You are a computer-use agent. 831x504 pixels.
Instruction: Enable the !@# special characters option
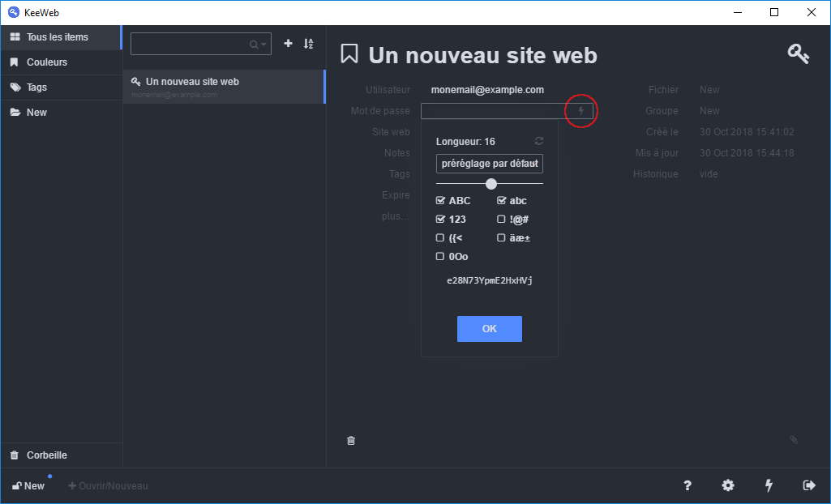tap(500, 219)
